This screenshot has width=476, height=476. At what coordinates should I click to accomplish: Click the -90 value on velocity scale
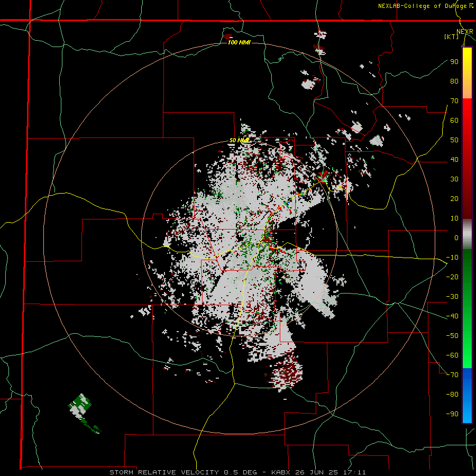452,414
